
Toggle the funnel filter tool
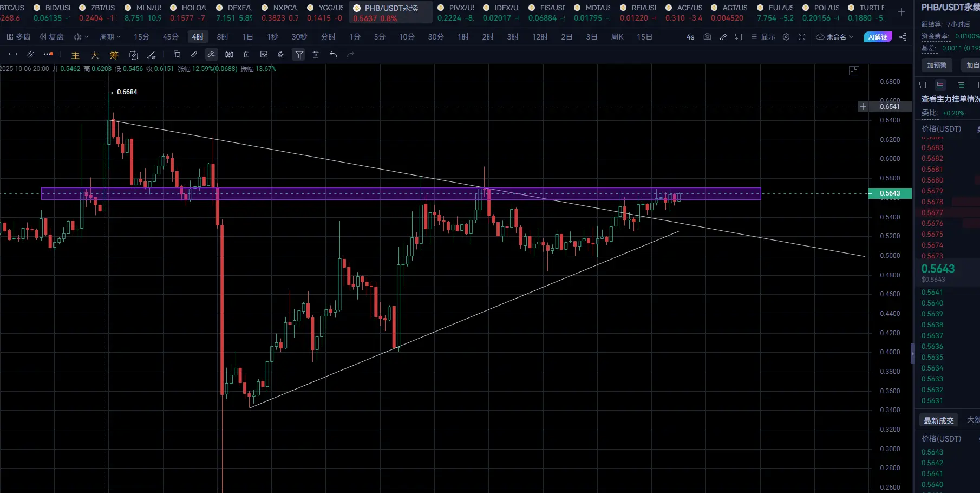click(299, 54)
